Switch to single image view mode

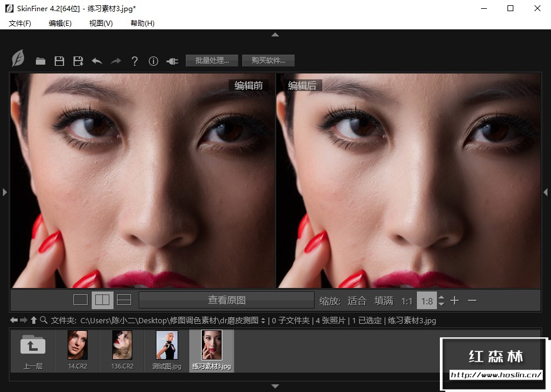pyautogui.click(x=81, y=300)
